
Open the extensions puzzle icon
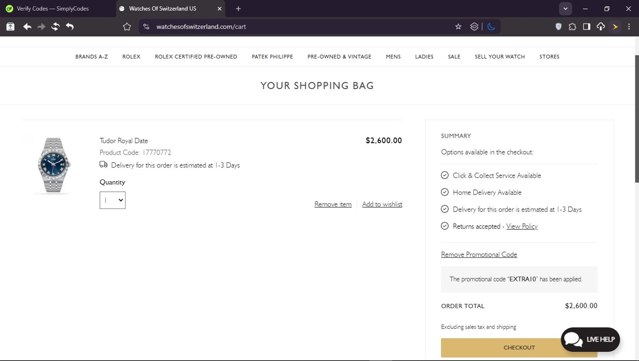[572, 26]
